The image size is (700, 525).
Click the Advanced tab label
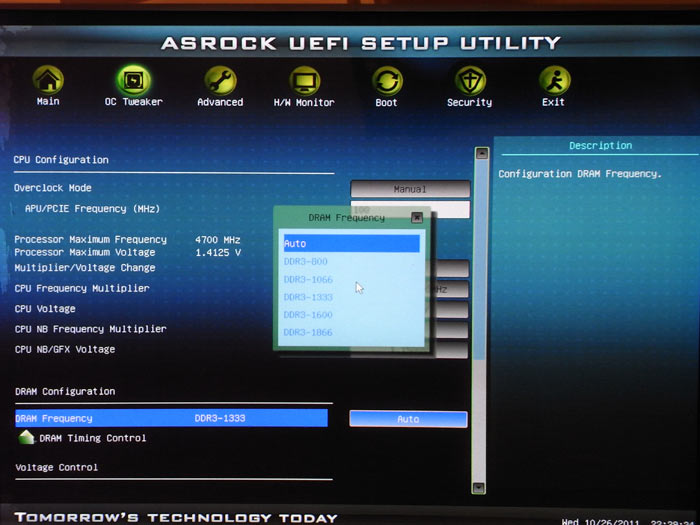pos(221,102)
